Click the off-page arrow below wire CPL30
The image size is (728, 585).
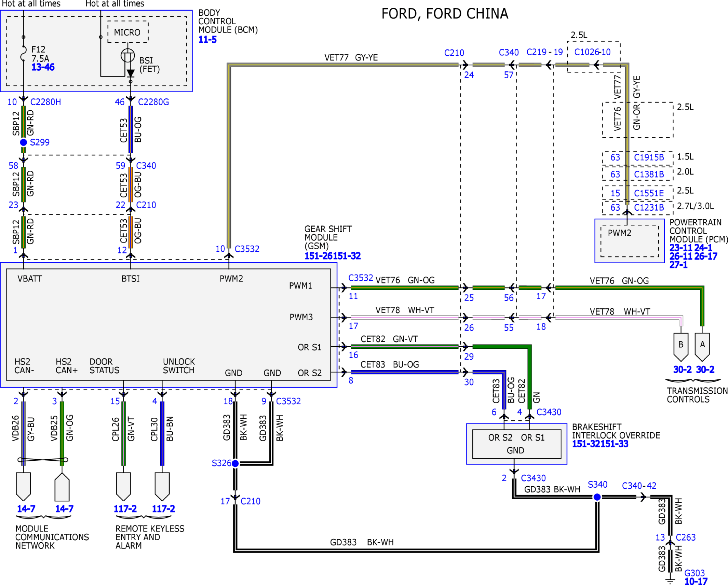pos(162,487)
